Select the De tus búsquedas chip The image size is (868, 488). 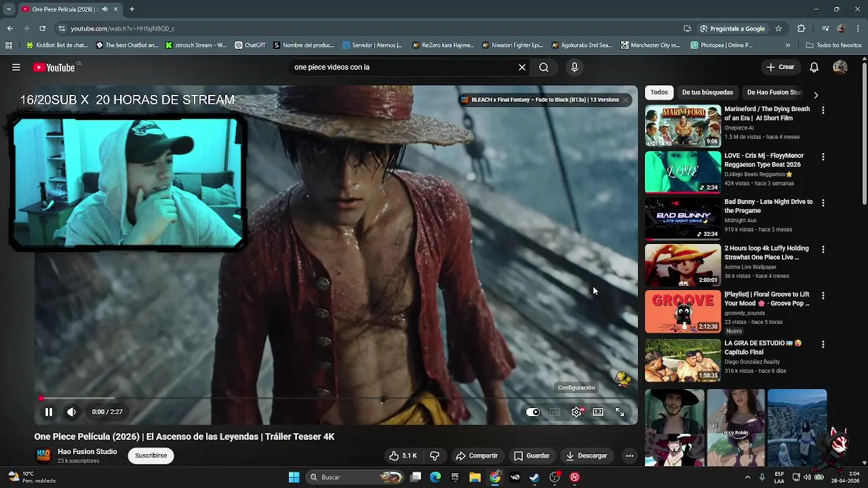pos(707,92)
